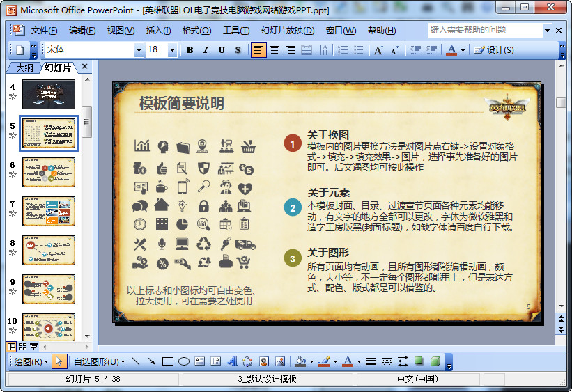Viewport: 572px width, 392px height.
Task: Select the Rectangle drawing tool
Action: [168, 362]
